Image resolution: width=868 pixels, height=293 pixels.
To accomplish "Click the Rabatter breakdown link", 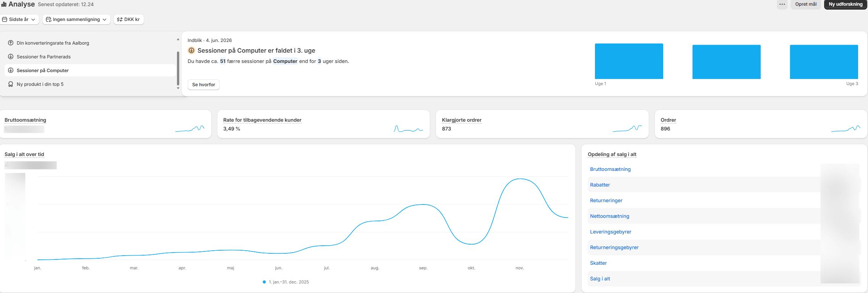I will tap(600, 185).
